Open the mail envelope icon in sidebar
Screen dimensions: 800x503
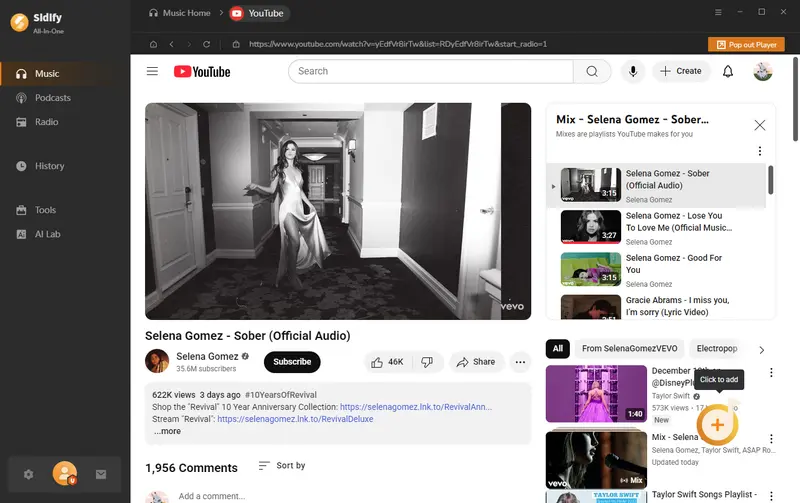pos(101,474)
